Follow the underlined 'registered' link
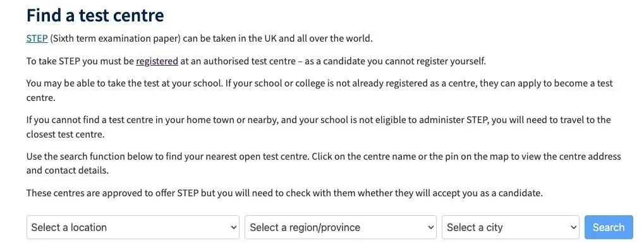644x243 pixels. coord(157,61)
